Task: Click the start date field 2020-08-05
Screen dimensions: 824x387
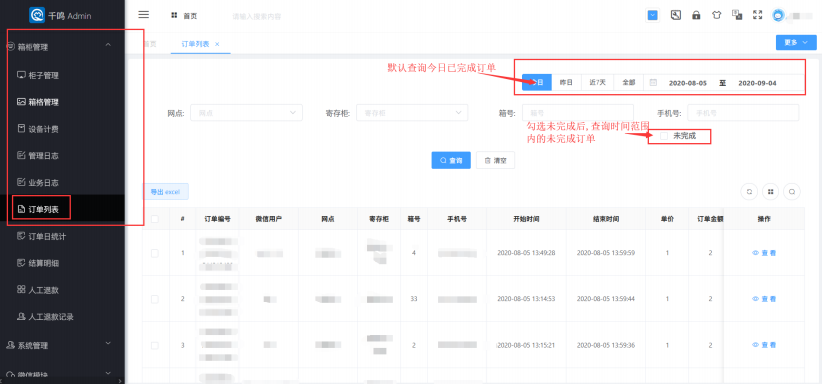Action: pos(687,83)
